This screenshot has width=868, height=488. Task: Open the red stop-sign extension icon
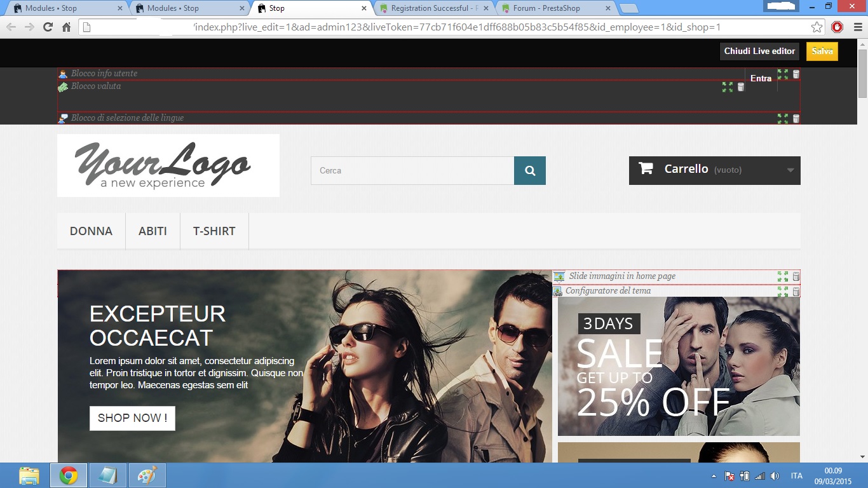[837, 27]
